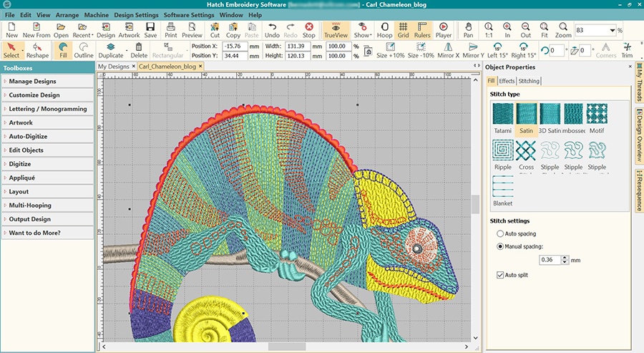Select the Reshape tool

[38, 50]
